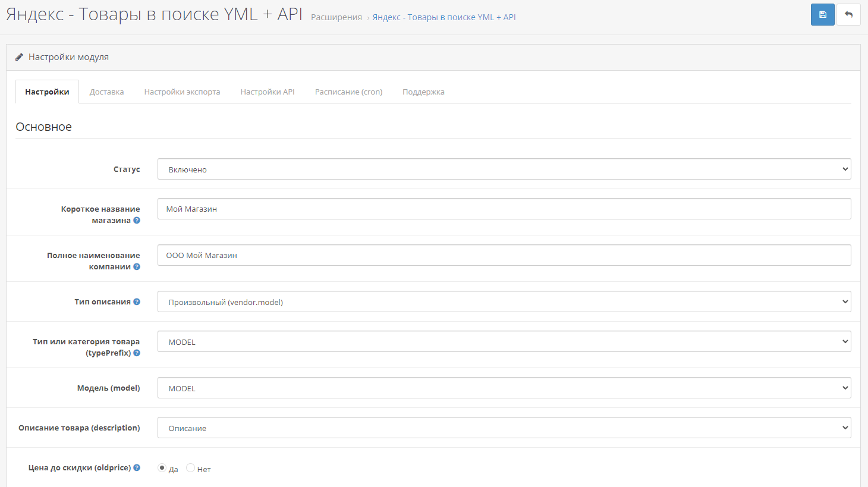Open the Поддержка tab
Image resolution: width=868 pixels, height=487 pixels.
[423, 92]
